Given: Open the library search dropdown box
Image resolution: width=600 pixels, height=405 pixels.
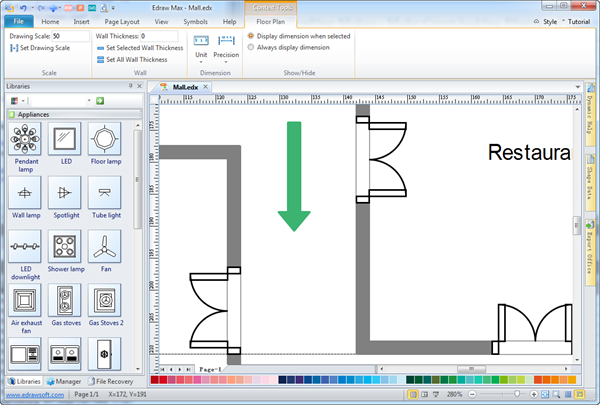Looking at the screenshot, I should pyautogui.click(x=59, y=101).
